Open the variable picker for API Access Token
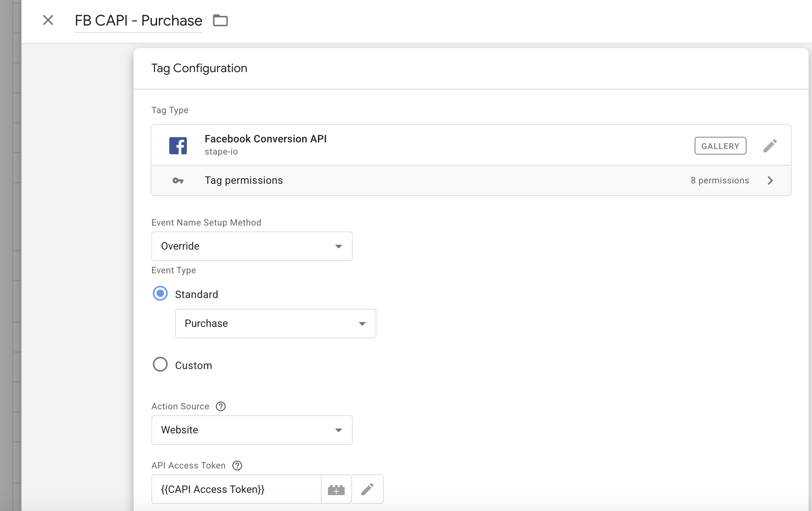The height and width of the screenshot is (511, 812). [336, 489]
